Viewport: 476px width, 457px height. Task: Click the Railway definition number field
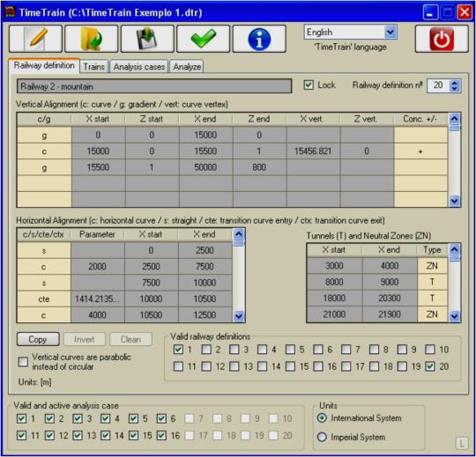(438, 85)
